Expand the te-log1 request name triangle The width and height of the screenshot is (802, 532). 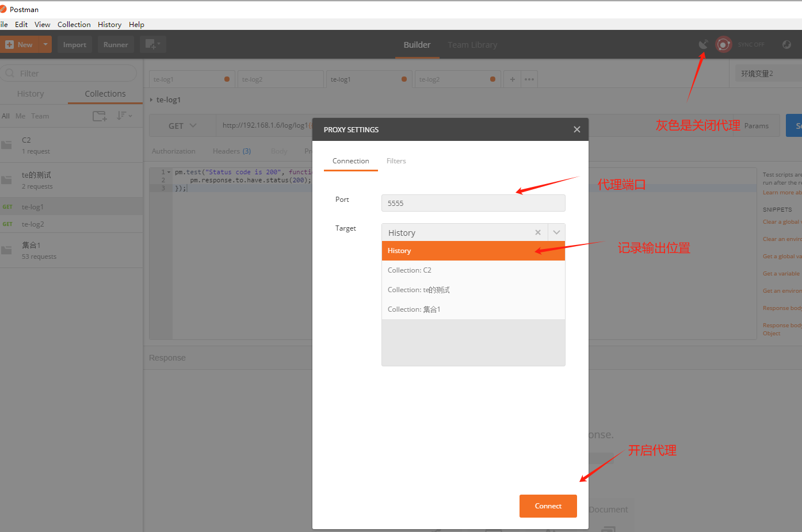point(151,99)
